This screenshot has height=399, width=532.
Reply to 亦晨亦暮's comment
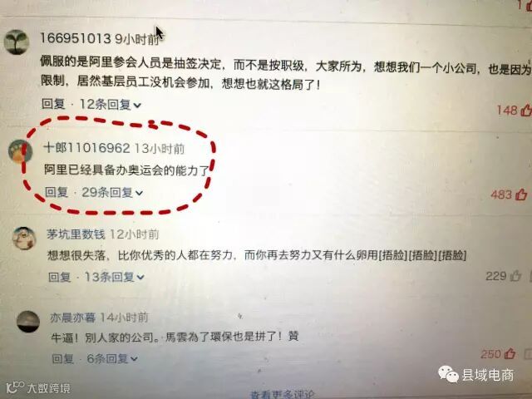click(x=63, y=358)
